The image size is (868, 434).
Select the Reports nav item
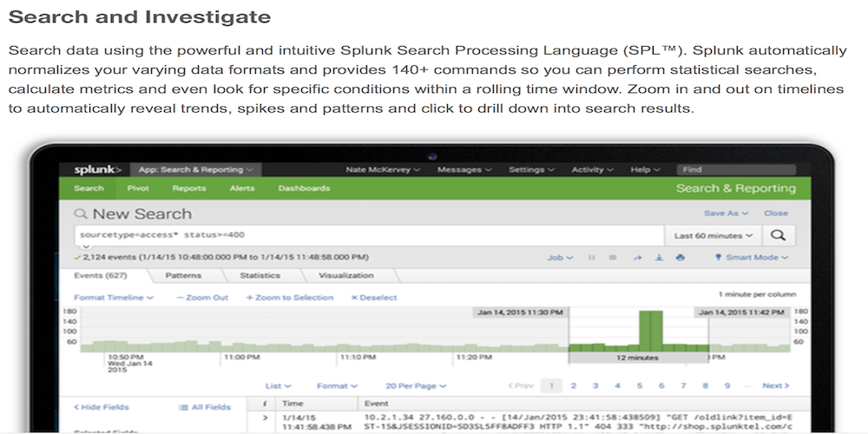(x=188, y=188)
